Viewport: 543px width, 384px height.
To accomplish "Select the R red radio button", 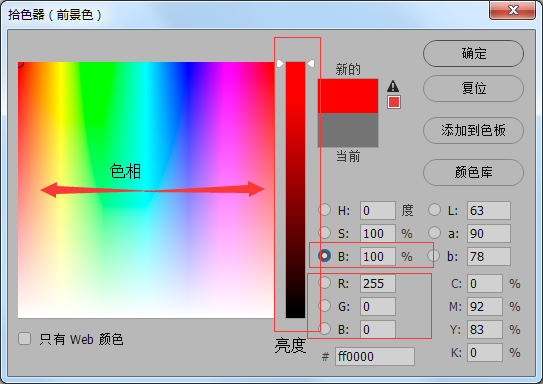I will click(x=324, y=283).
